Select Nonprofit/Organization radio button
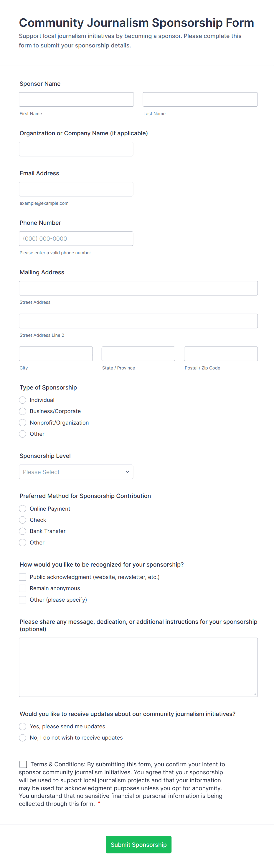 click(x=23, y=423)
